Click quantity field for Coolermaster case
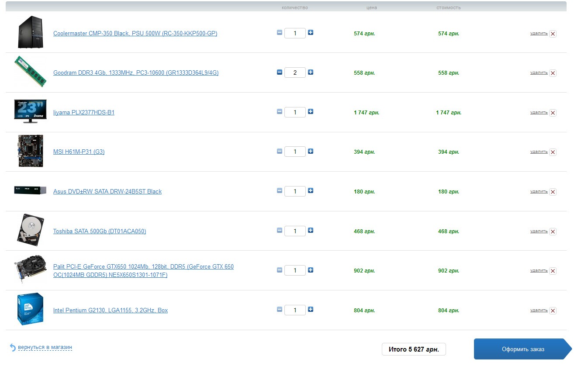 [295, 33]
